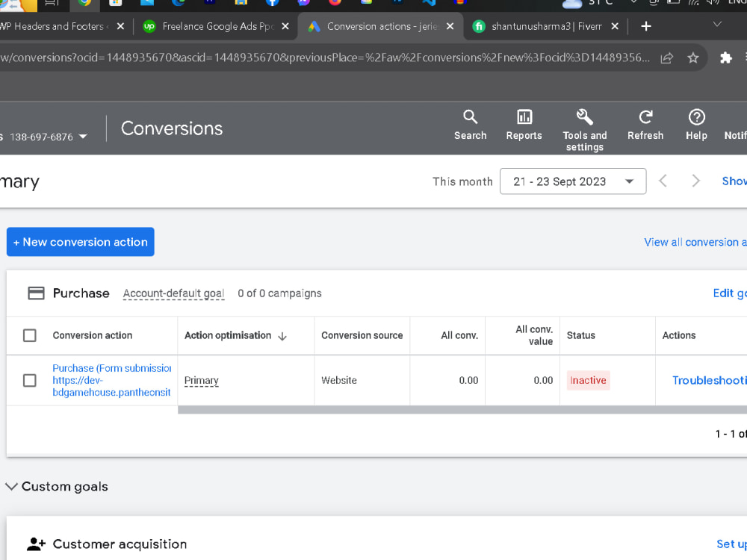Switch to WP Headers and Footers tab
The image size is (747, 560).
point(52,26)
